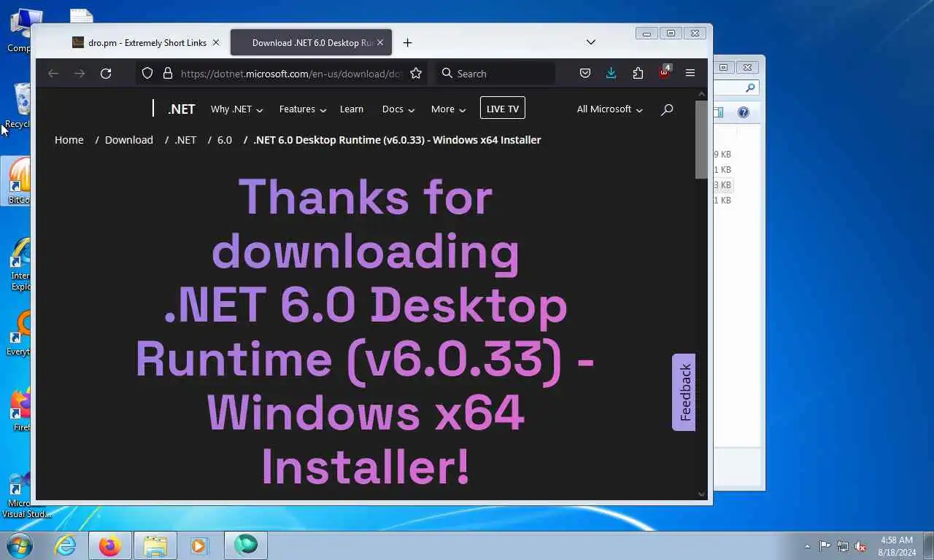Click the search magnifier in the Explorer window

pyautogui.click(x=750, y=87)
